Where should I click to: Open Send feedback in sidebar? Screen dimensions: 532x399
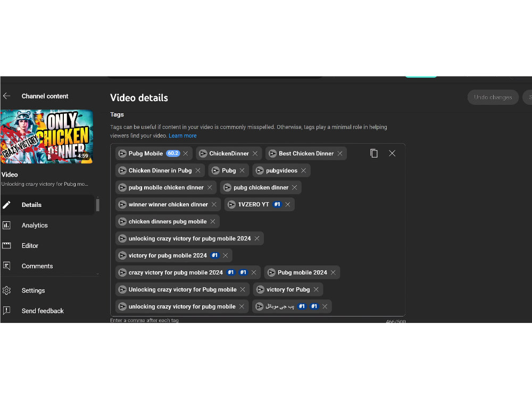coord(47,311)
